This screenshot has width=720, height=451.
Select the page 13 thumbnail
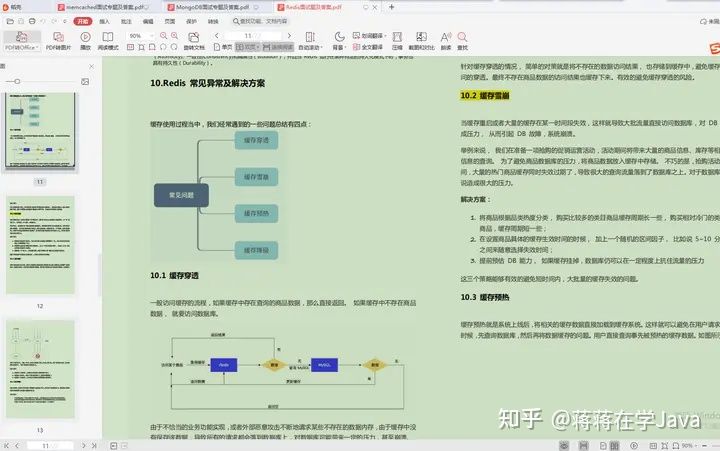pos(40,369)
